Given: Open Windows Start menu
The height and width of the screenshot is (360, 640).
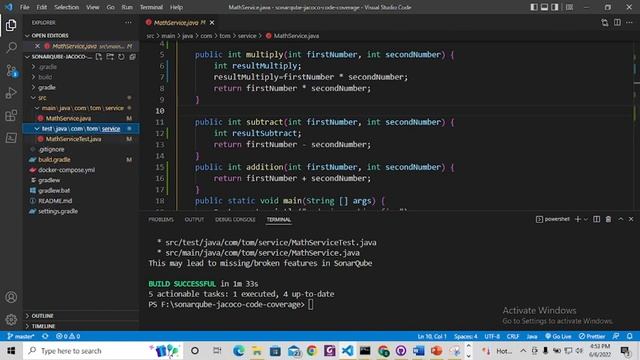Looking at the screenshot, I should pos(11,351).
